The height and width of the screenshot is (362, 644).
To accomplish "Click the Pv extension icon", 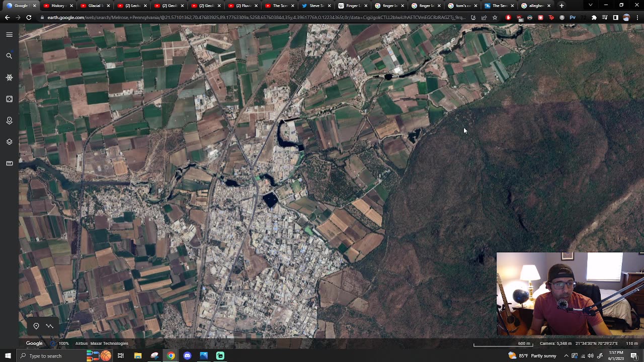I will pyautogui.click(x=573, y=18).
